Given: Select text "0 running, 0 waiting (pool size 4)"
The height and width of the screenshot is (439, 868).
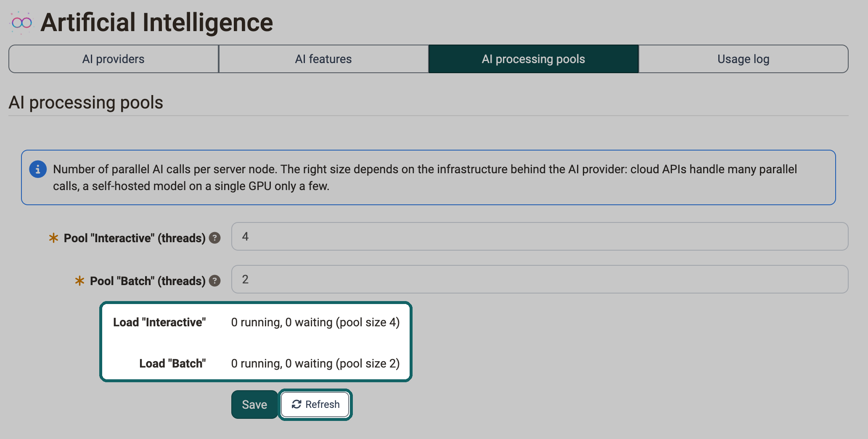Looking at the screenshot, I should 315,322.
